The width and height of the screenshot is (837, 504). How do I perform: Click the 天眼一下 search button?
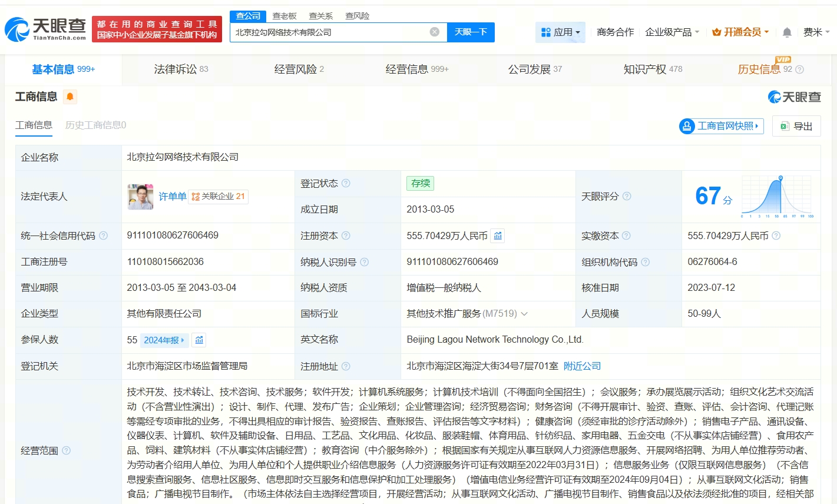(471, 32)
